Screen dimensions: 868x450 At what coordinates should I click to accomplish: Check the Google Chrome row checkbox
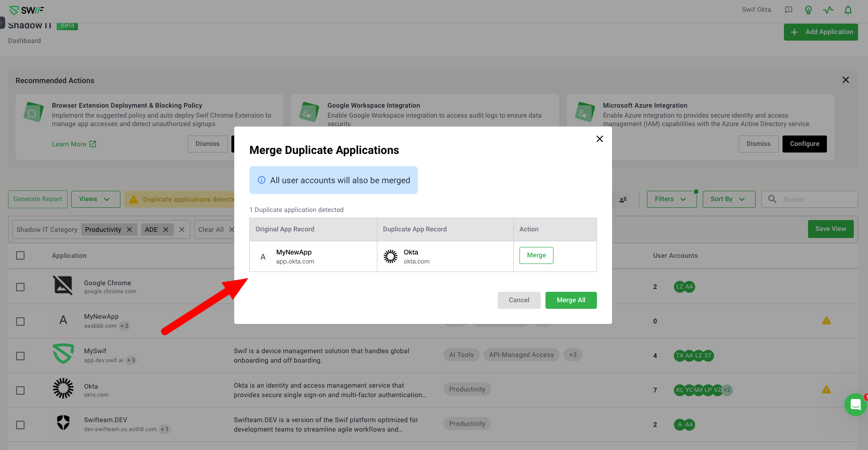click(20, 287)
